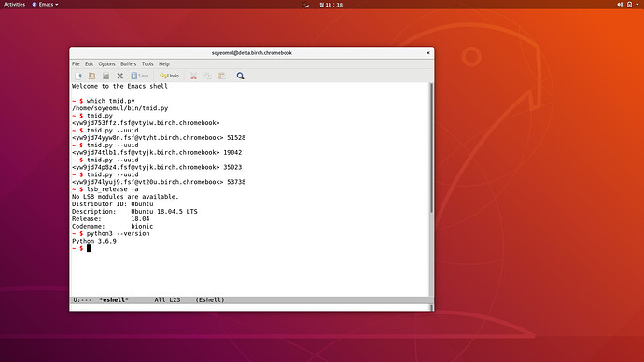
Task: Click the Undo toolbar button
Action: tap(169, 76)
